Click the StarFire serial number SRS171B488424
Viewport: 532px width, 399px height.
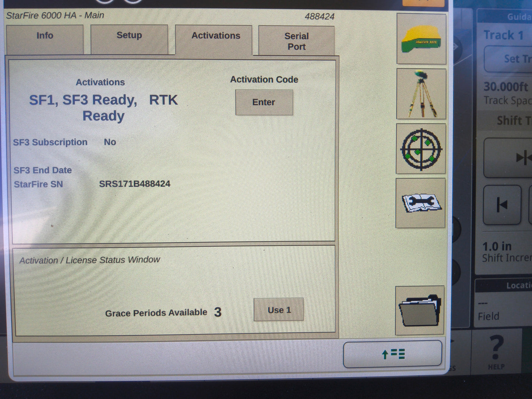pos(135,184)
